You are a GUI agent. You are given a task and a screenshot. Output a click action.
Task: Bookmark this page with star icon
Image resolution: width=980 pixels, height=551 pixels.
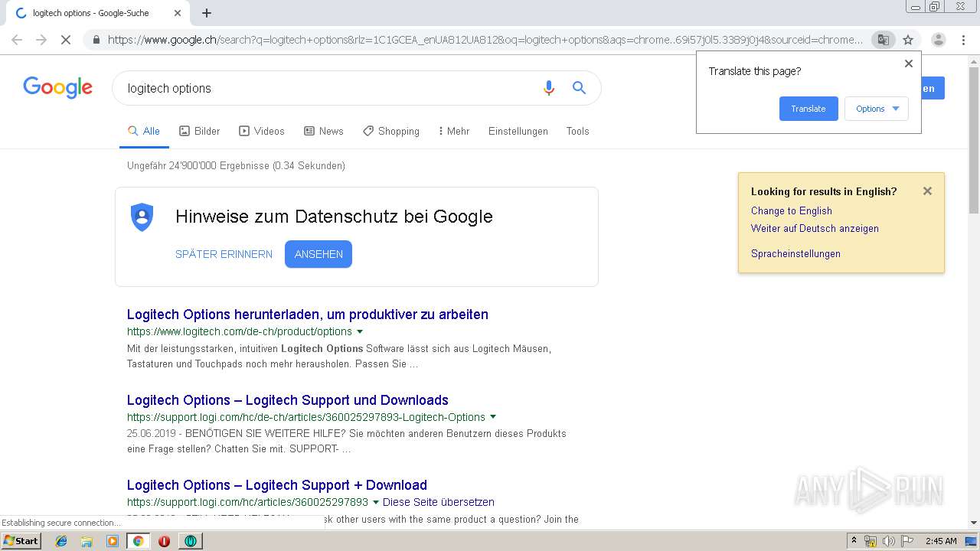click(908, 40)
